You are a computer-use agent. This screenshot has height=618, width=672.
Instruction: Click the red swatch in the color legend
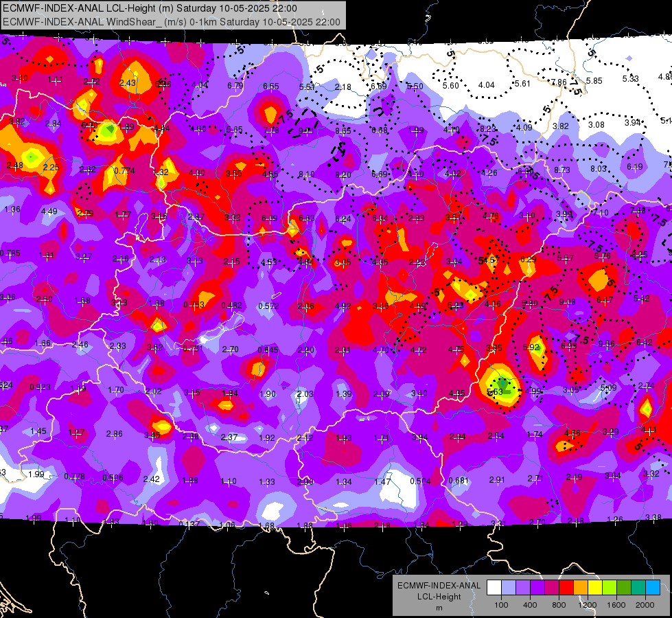566,587
